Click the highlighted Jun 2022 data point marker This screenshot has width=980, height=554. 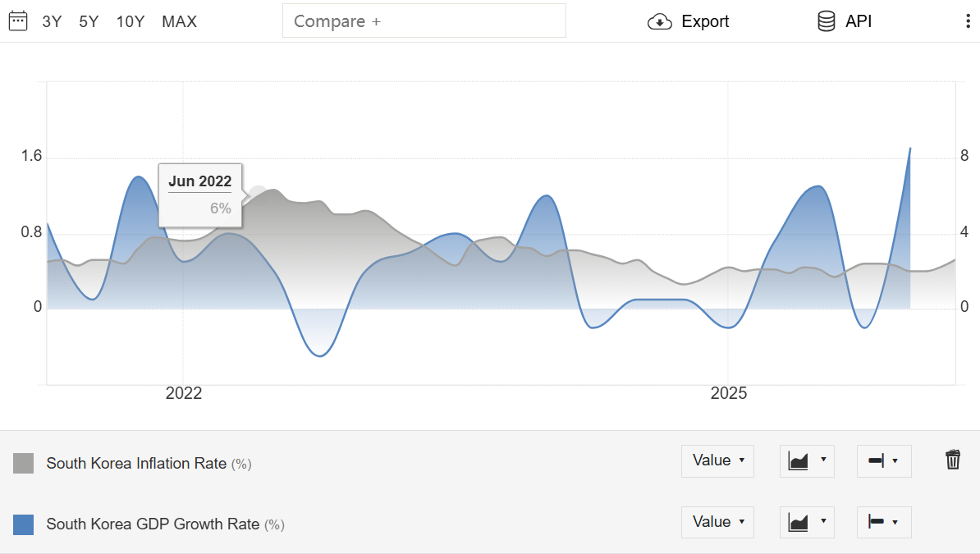point(258,194)
